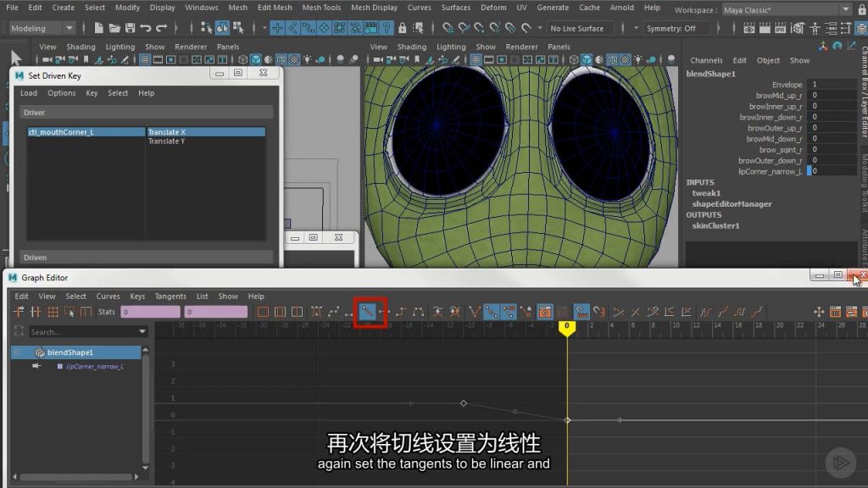Click the Plateau Tangents icon in Graph Editor
Viewport: 868px width, 488px height.
[x=418, y=312]
